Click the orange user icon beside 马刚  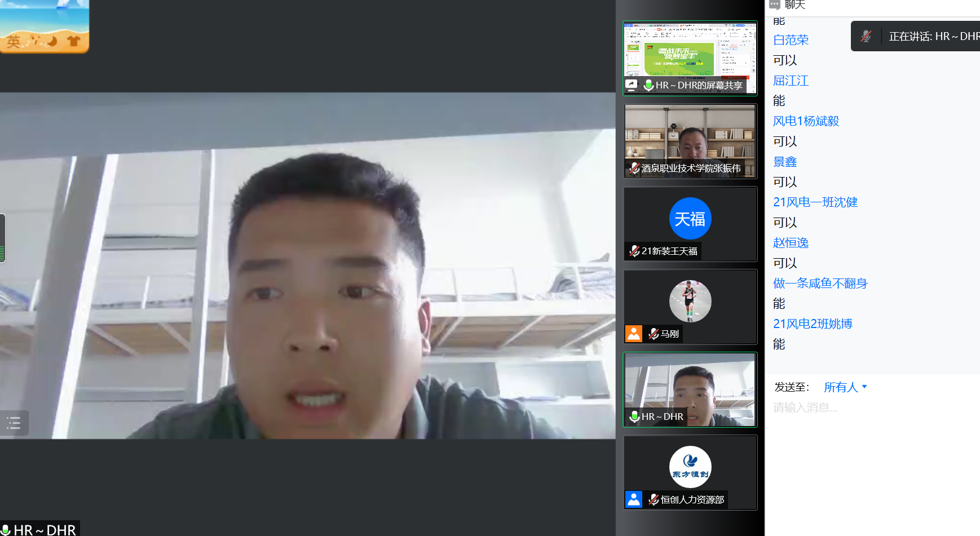click(x=634, y=334)
